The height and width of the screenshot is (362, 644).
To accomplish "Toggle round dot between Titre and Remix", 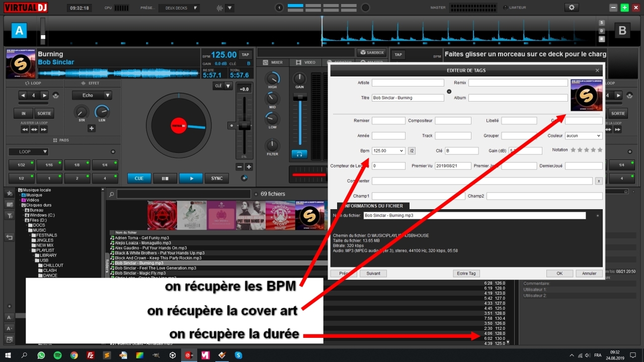I will coord(449,91).
